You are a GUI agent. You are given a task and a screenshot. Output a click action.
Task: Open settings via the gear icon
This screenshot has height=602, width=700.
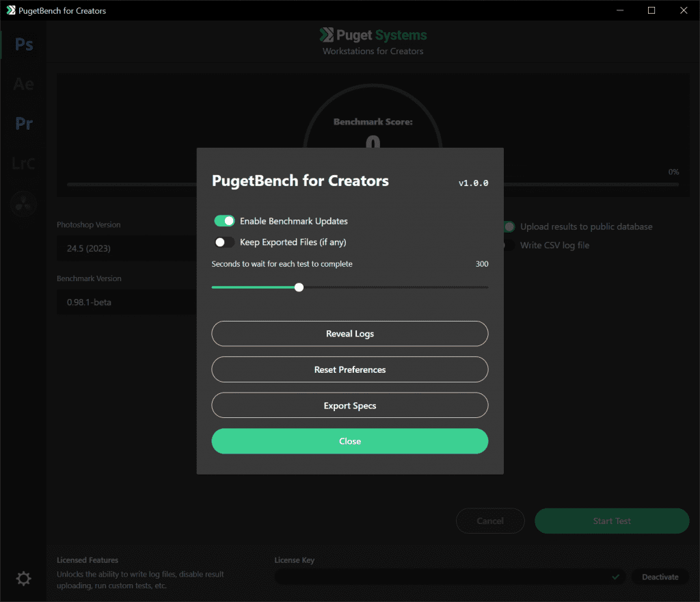coord(23,578)
